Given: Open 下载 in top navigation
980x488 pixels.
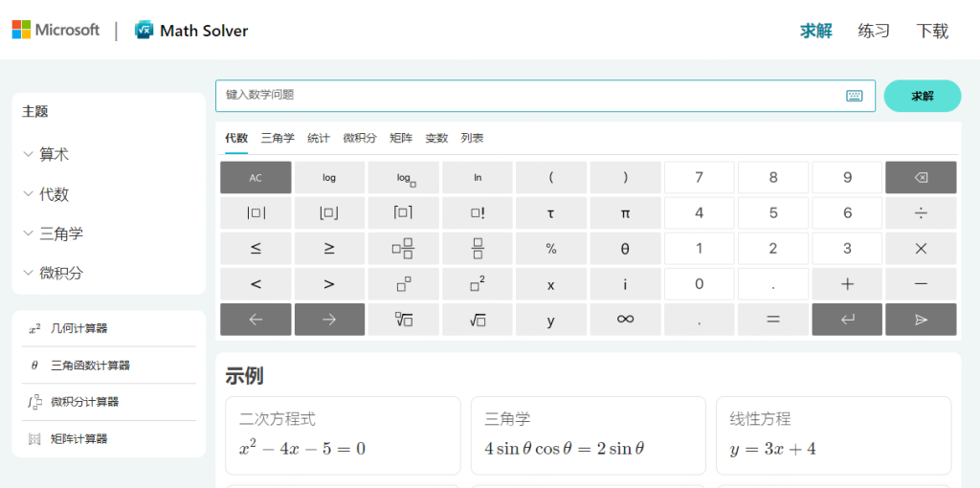Looking at the screenshot, I should coord(932,31).
